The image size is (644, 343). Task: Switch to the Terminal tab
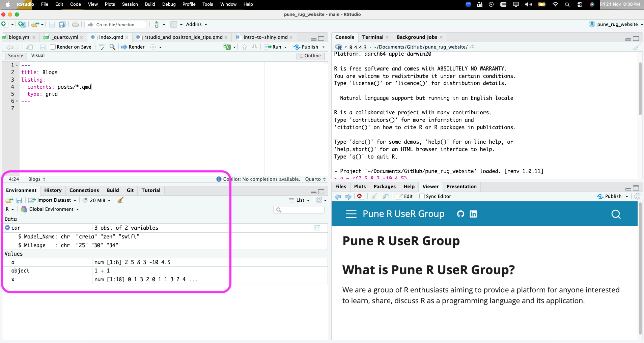[x=372, y=37]
